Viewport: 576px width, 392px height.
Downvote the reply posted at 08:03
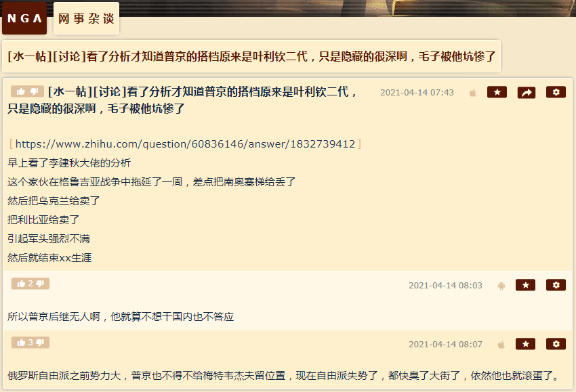click(40, 284)
